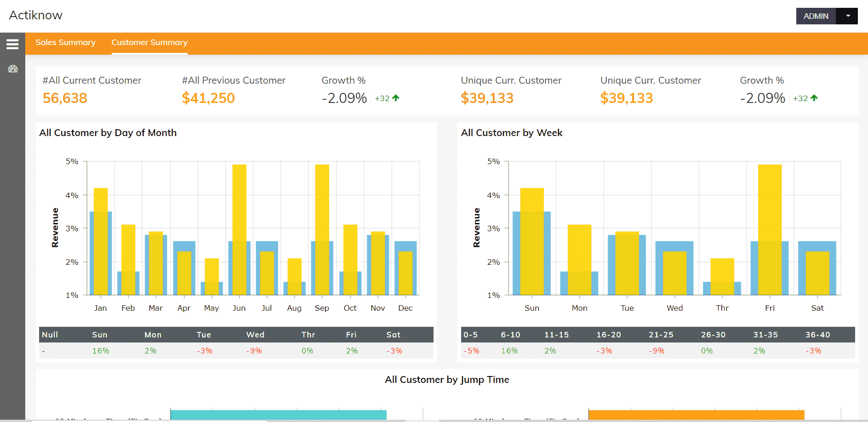Click the All Customer by Jump Time title
Image resolution: width=868 pixels, height=422 pixels.
[x=447, y=380]
